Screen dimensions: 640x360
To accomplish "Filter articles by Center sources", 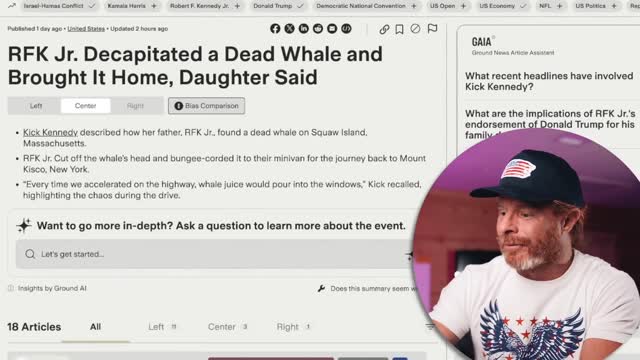I will (x=227, y=327).
